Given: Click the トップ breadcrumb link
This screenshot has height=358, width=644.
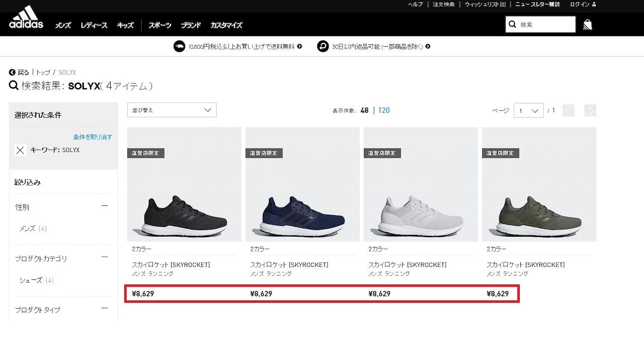Looking at the screenshot, I should pyautogui.click(x=43, y=73).
